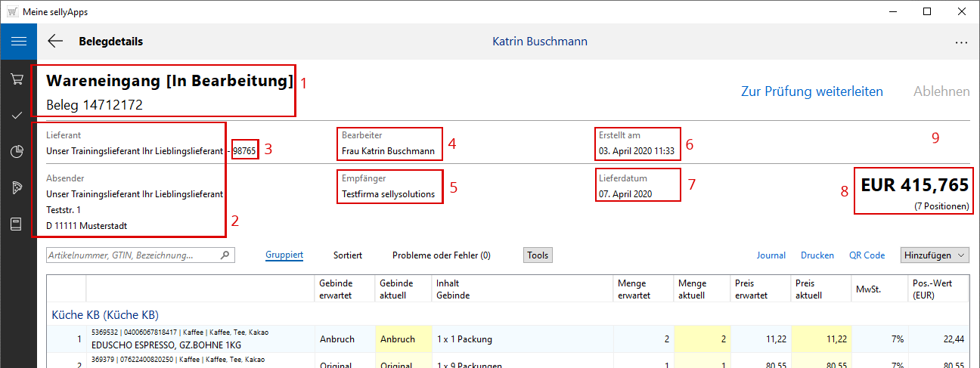Click Zur Prüfung weiterleiten
Viewport: 980px width, 368px height.
pos(811,91)
